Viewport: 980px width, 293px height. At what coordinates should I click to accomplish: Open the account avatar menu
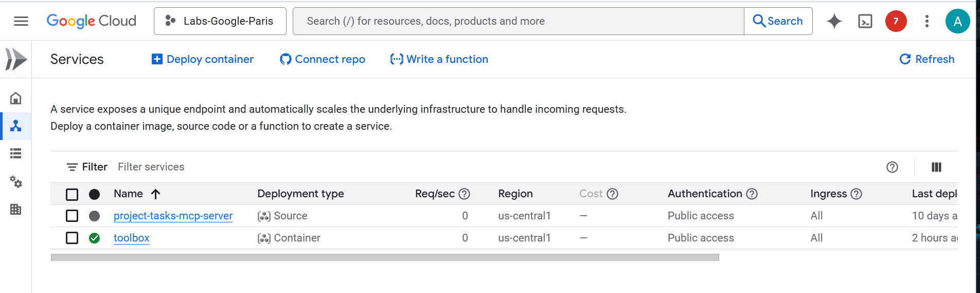957,21
